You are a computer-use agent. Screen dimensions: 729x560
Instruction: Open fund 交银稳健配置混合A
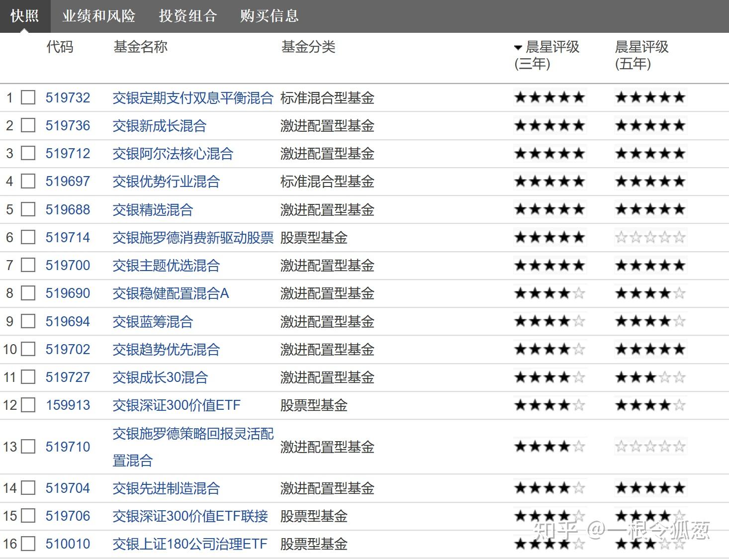(171, 293)
